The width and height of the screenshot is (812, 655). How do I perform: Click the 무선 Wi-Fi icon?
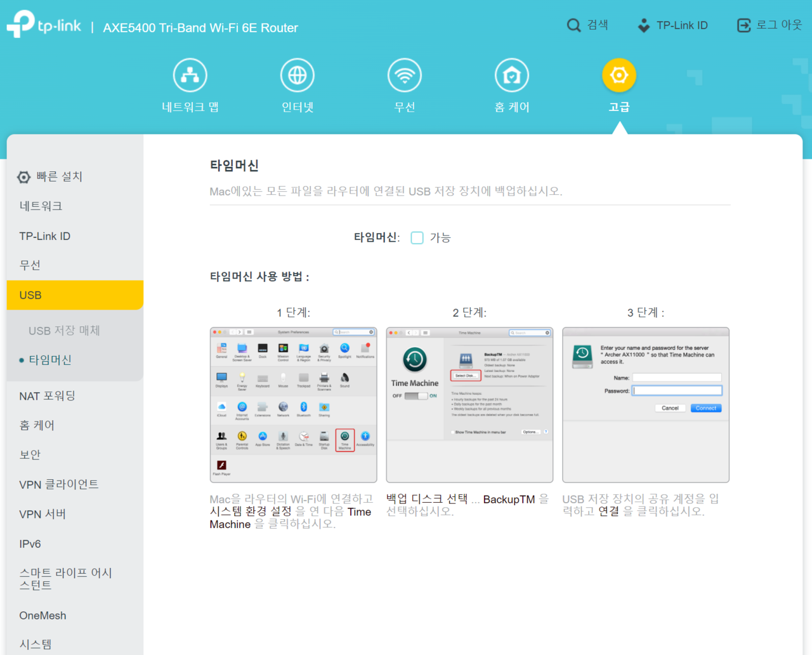pos(404,74)
